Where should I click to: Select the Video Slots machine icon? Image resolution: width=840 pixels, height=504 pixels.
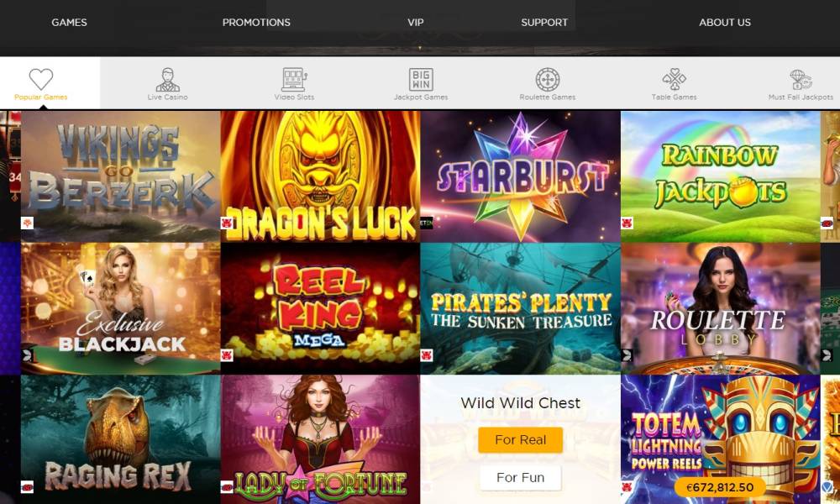point(294,79)
